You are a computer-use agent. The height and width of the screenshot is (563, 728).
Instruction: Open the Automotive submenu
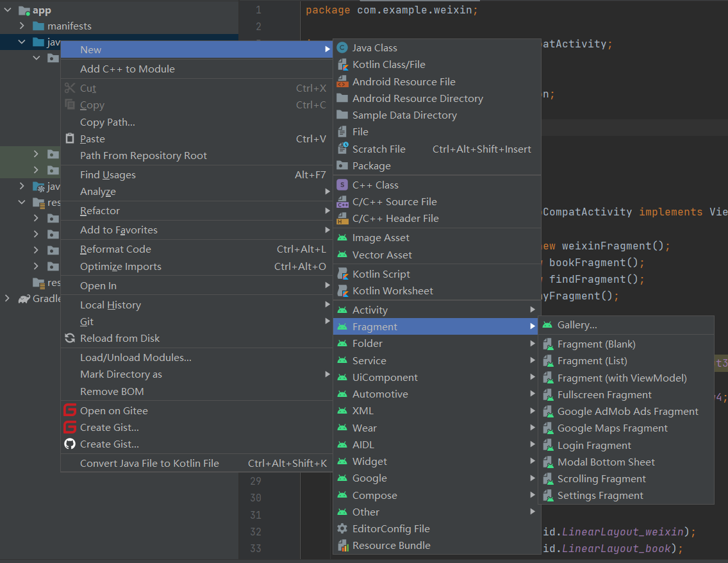tap(437, 394)
